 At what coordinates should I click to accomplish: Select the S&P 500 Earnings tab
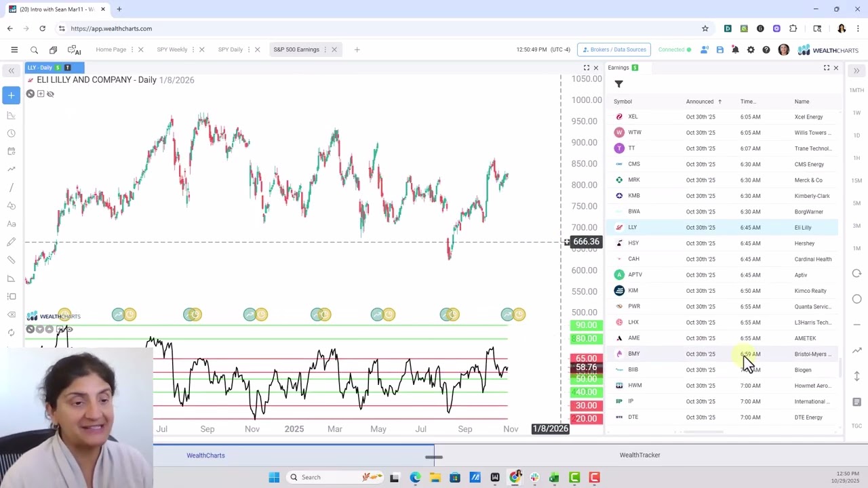[296, 49]
